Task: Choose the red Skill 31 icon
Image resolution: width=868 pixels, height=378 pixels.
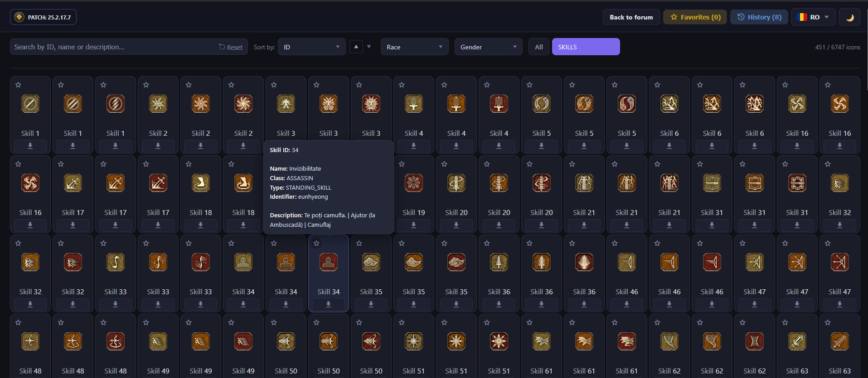Action: (797, 183)
